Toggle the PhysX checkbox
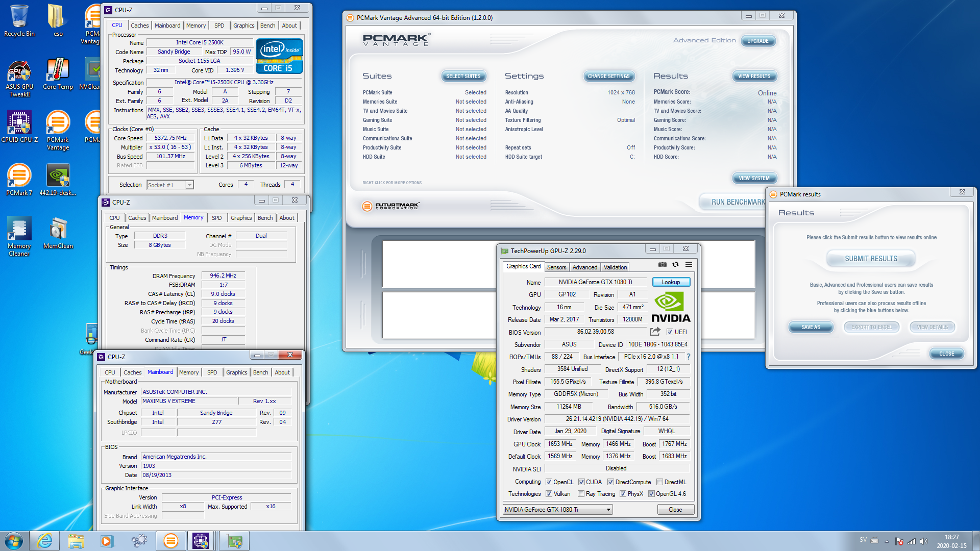980x551 pixels. tap(623, 494)
